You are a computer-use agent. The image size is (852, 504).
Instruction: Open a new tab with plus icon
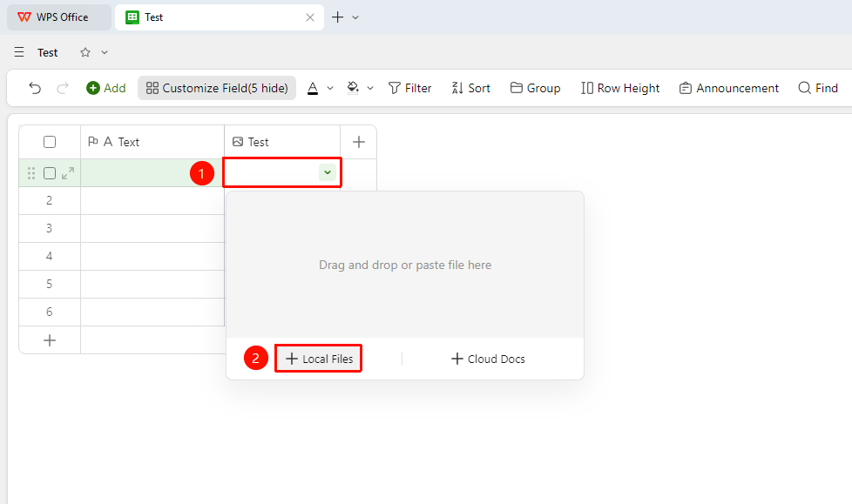337,17
